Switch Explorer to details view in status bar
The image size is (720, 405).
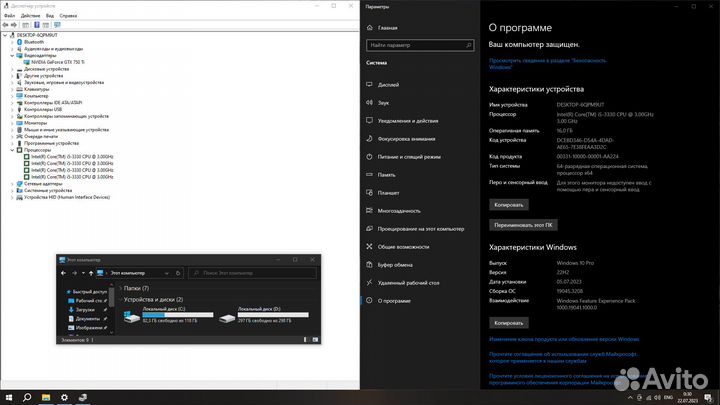305,340
